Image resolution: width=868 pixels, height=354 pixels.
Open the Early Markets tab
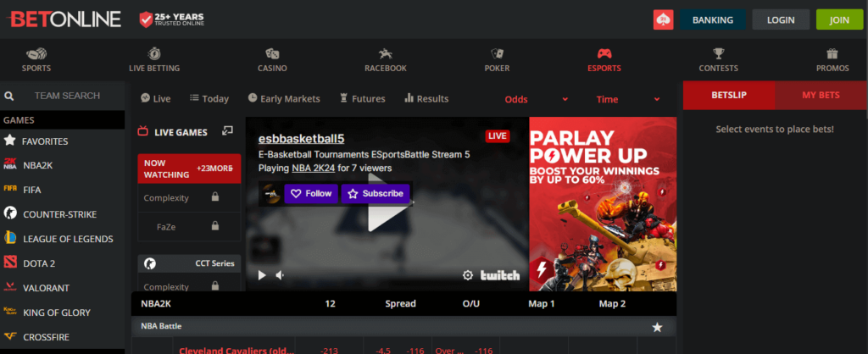point(284,98)
